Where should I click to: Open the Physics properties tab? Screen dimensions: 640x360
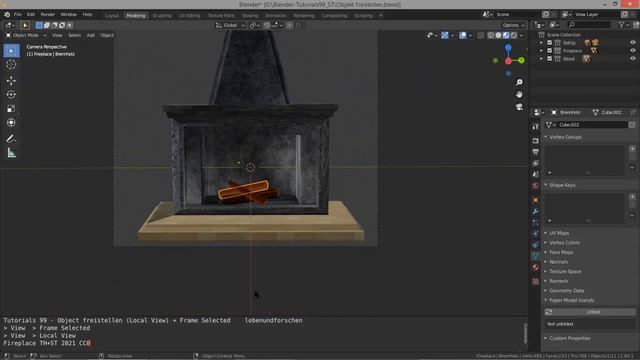click(536, 234)
